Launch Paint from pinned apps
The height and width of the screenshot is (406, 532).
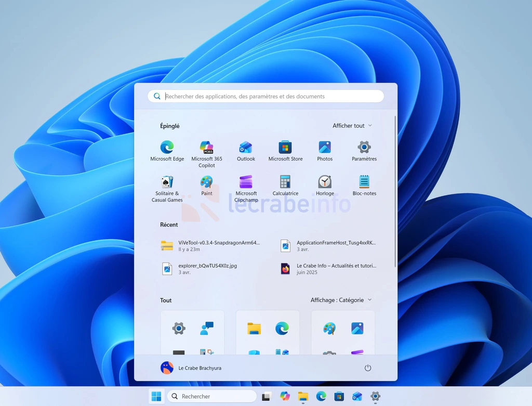pyautogui.click(x=207, y=186)
